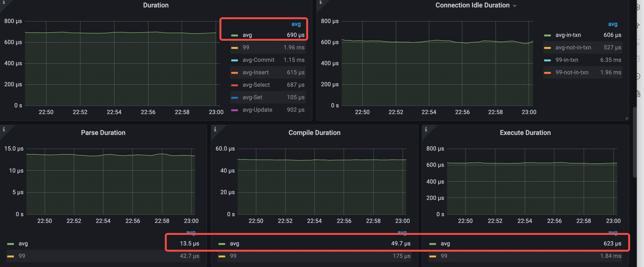
Task: Toggle the 99-in-txn series in Connection Idle legend
Action: [x=567, y=60]
